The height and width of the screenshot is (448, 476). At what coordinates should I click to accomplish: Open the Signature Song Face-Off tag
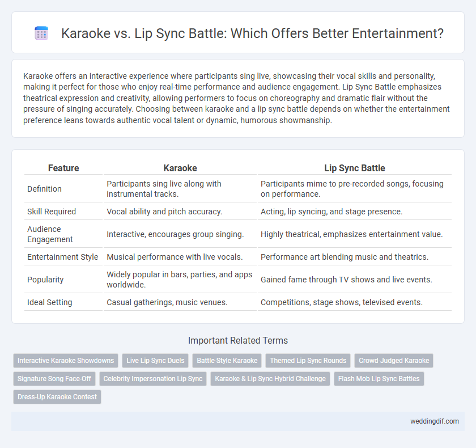click(54, 379)
